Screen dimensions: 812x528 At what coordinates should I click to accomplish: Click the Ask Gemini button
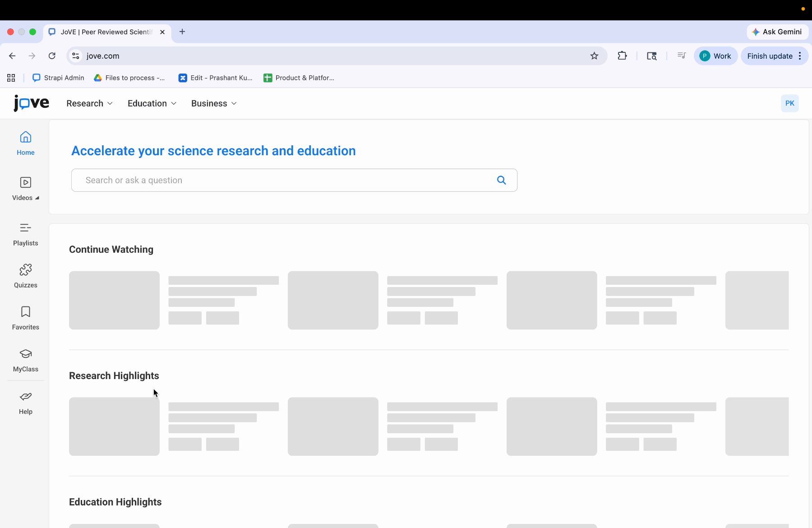777,32
